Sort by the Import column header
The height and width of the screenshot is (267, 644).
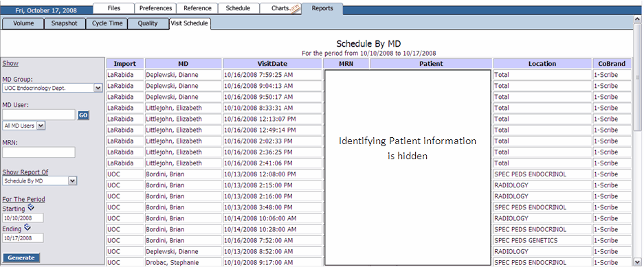125,64
